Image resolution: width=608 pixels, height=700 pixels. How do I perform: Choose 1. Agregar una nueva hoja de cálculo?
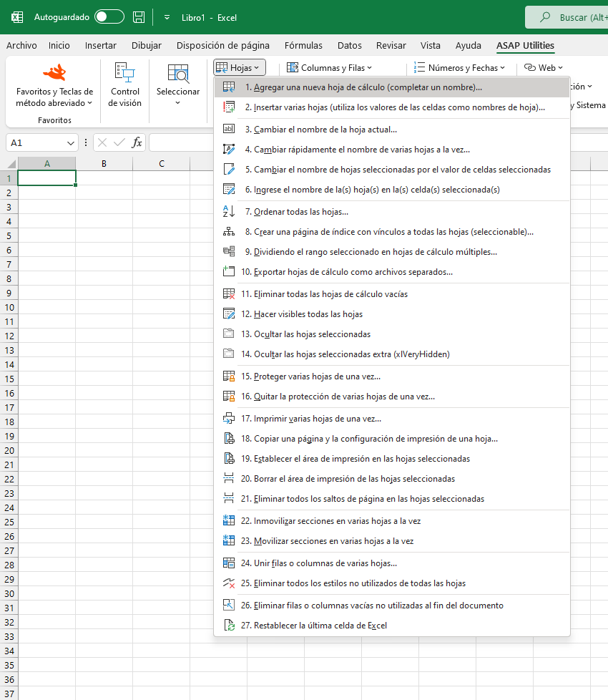[392, 87]
